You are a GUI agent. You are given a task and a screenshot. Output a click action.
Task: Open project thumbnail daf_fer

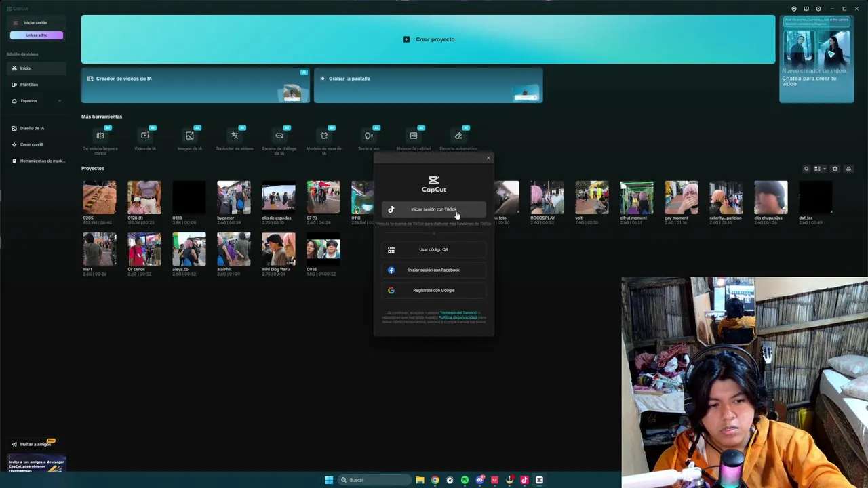816,197
